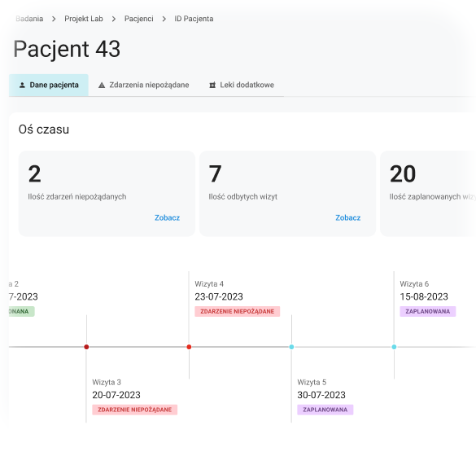
Task: Click the date 20-07-2023
Action: [116, 395]
